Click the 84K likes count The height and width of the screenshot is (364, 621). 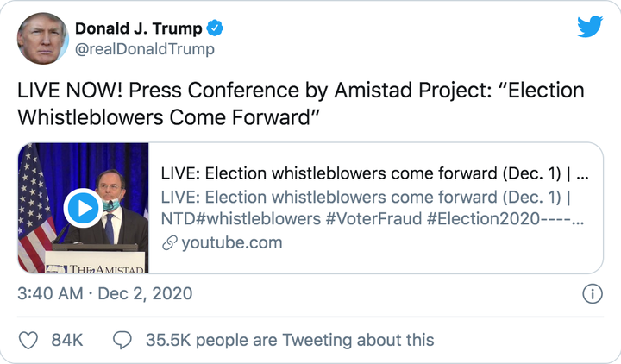(x=66, y=340)
